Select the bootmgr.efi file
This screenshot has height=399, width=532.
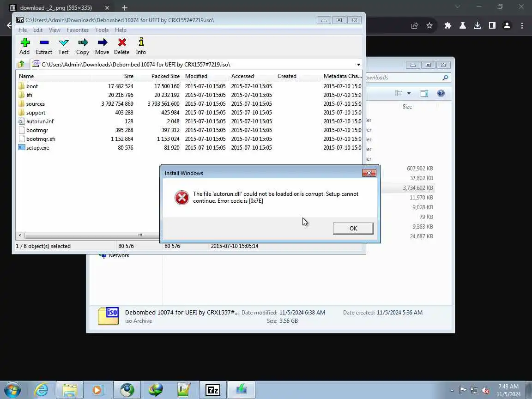click(x=188, y=139)
